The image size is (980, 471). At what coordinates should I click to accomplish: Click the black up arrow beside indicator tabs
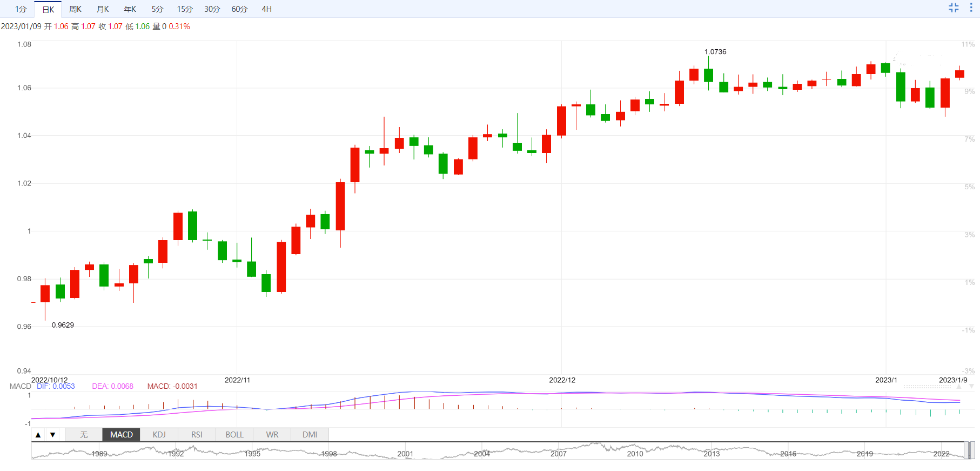pyautogui.click(x=38, y=435)
